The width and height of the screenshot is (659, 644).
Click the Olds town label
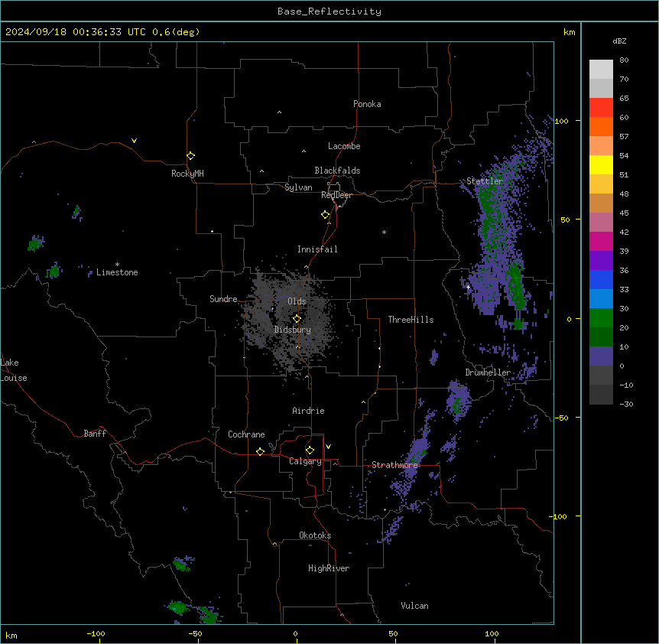(297, 301)
